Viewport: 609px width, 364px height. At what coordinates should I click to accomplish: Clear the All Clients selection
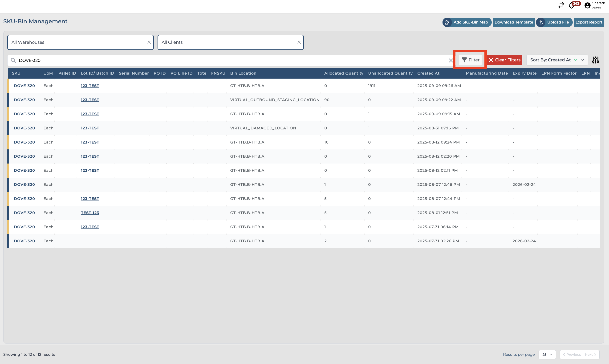299,42
